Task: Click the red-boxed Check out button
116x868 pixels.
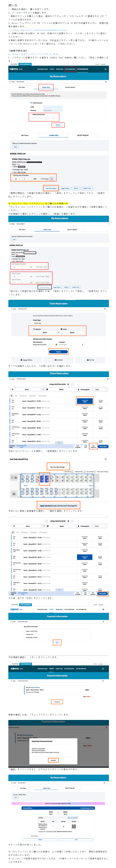Action: 57,702
